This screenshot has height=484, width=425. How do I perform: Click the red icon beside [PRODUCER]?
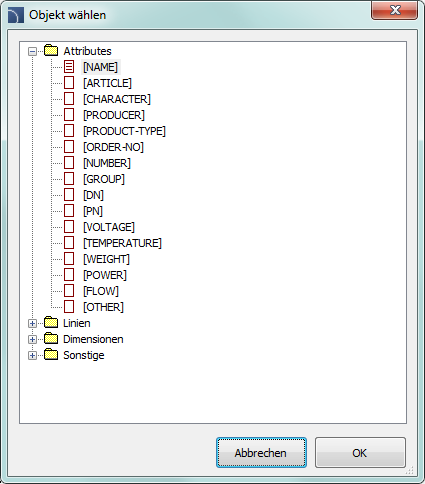(x=69, y=115)
